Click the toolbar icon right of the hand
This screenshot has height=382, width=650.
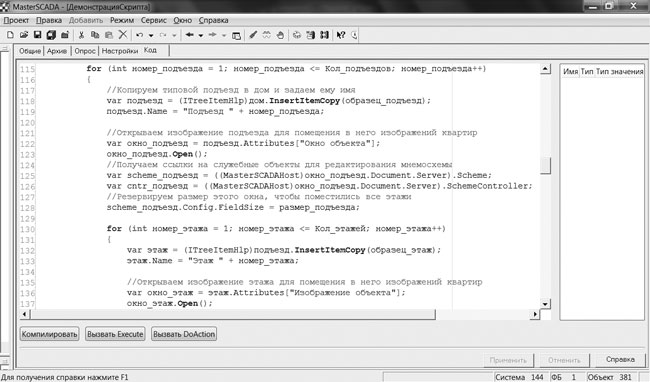(x=297, y=35)
